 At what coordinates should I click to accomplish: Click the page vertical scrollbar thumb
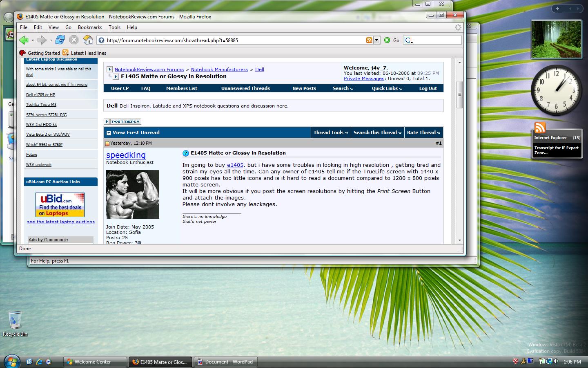point(459,94)
